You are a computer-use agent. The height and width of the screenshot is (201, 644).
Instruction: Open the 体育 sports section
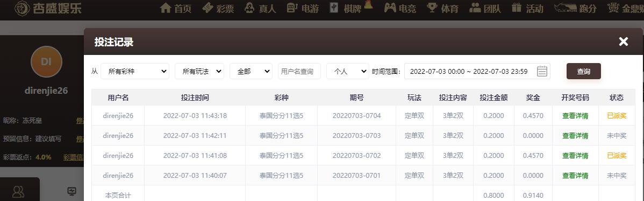[442, 8]
